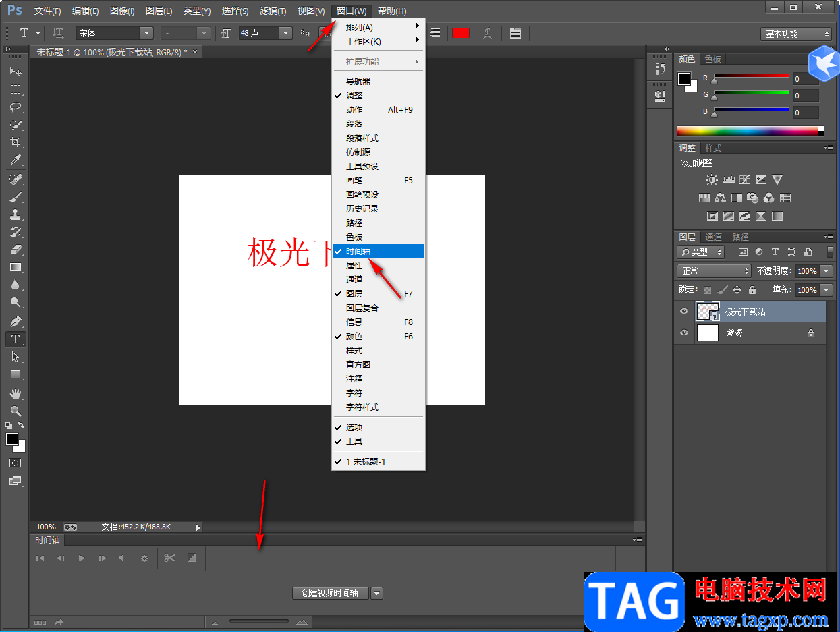Click the red text color swatch
The width and height of the screenshot is (840, 632).
461,33
